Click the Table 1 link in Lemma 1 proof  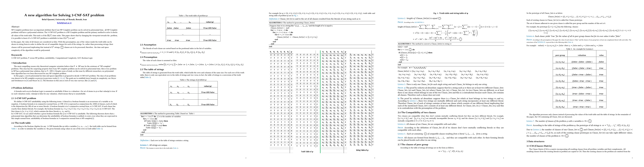click(175, 148)
